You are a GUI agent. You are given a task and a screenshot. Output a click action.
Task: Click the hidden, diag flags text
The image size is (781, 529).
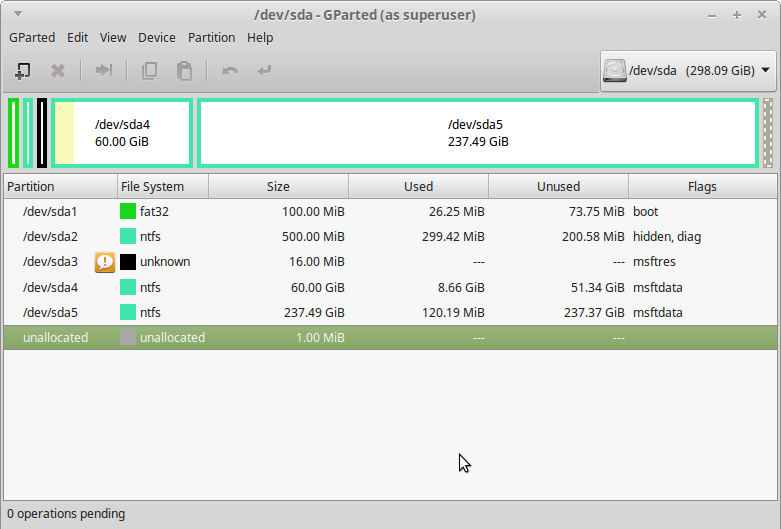[x=667, y=236]
